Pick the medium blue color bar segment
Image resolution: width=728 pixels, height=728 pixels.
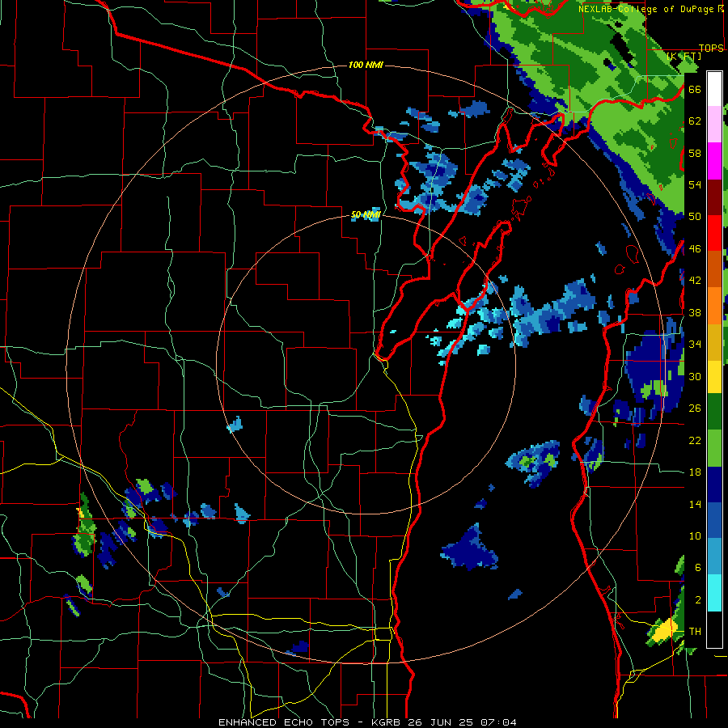pyautogui.click(x=714, y=521)
